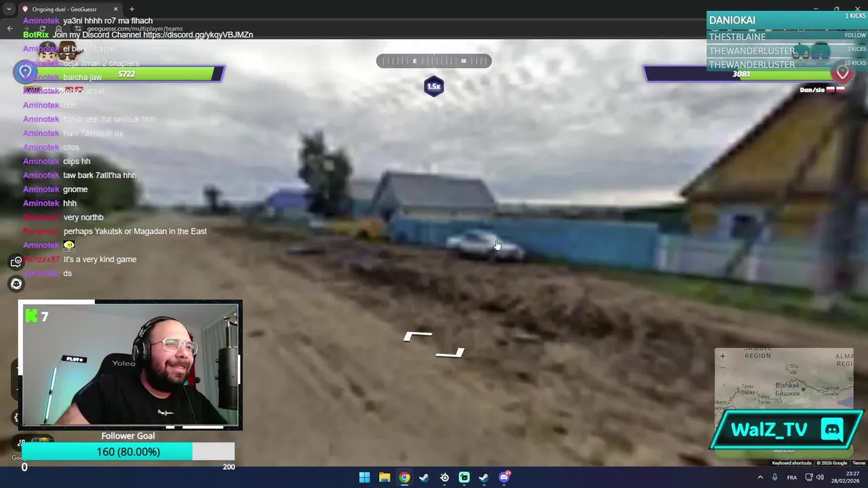Image resolution: width=868 pixels, height=488 pixels.
Task: Click chat message about Yakutsk or Magadan
Action: click(135, 231)
